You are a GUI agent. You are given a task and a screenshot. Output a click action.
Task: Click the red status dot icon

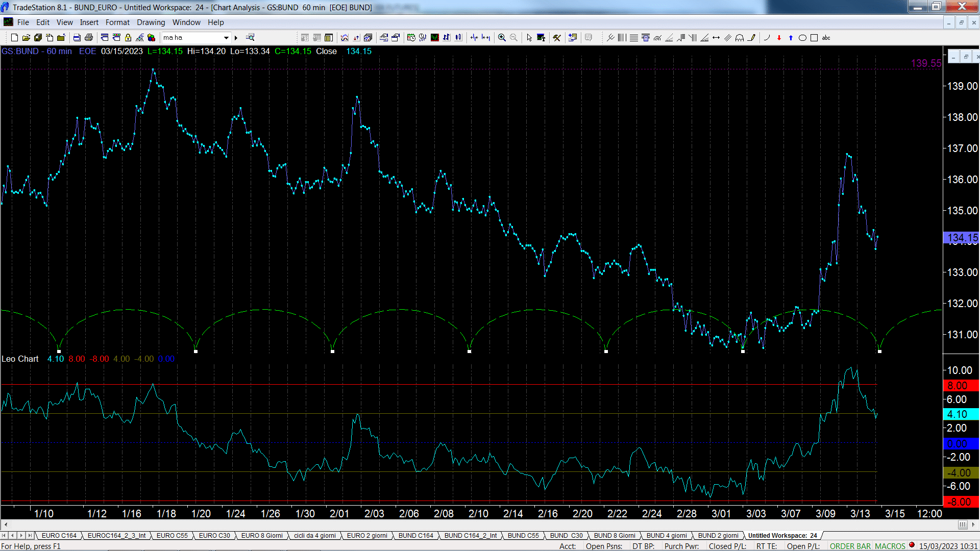coord(912,545)
